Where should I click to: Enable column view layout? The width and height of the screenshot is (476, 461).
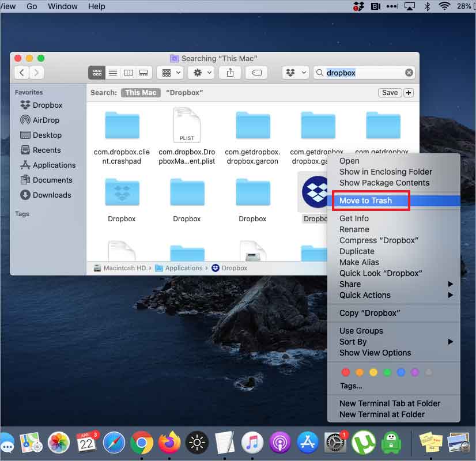click(129, 73)
